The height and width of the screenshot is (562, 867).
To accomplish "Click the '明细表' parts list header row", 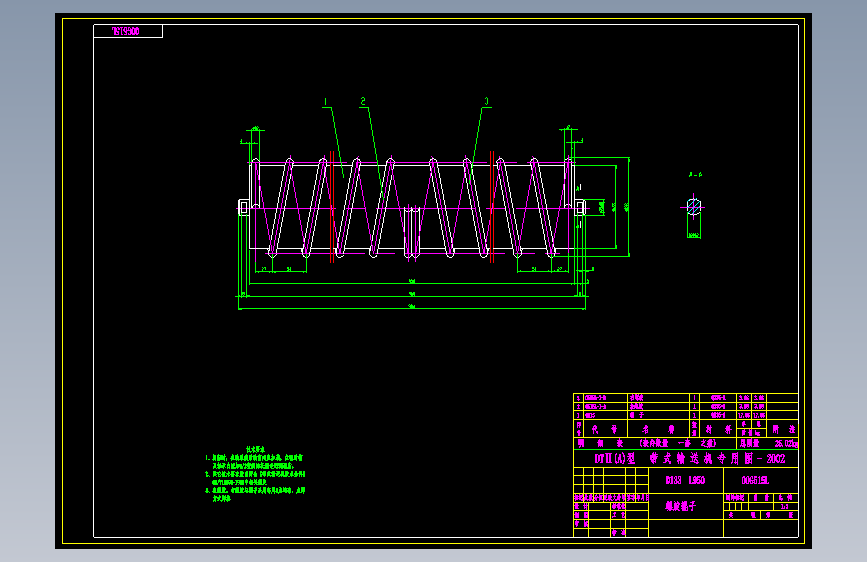I will coord(655,444).
